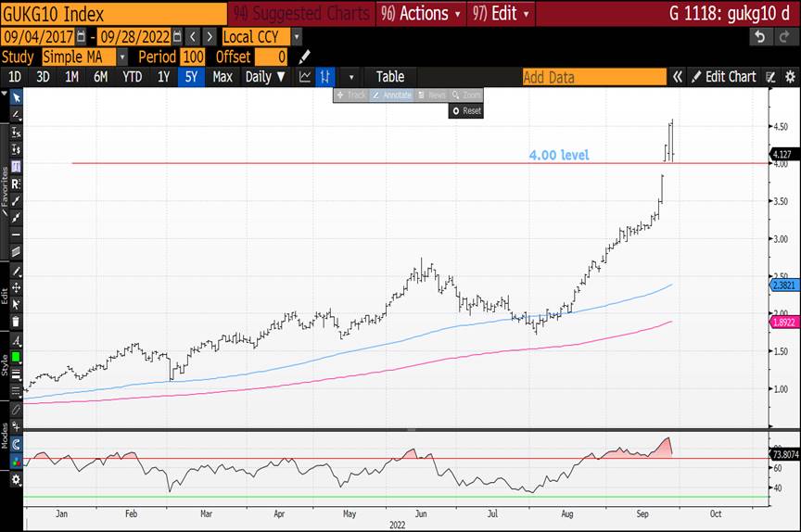Select the arrow pointer tool in the left toolbar
801x532 pixels.
16,97
